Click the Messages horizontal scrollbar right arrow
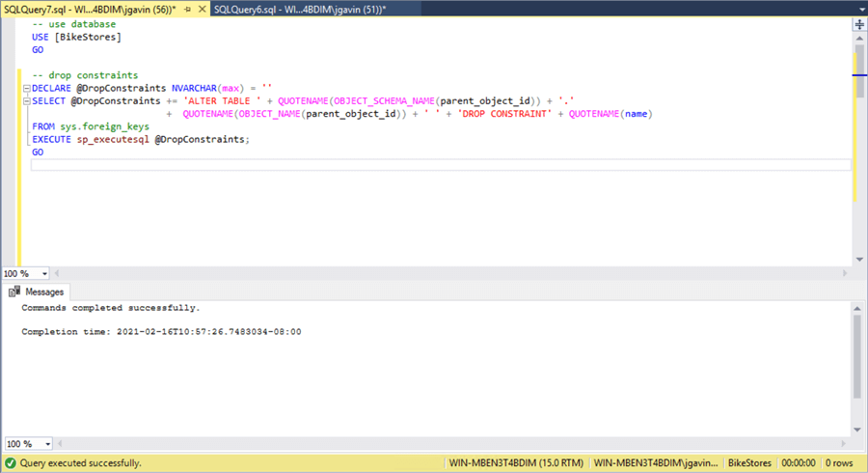 click(x=844, y=444)
